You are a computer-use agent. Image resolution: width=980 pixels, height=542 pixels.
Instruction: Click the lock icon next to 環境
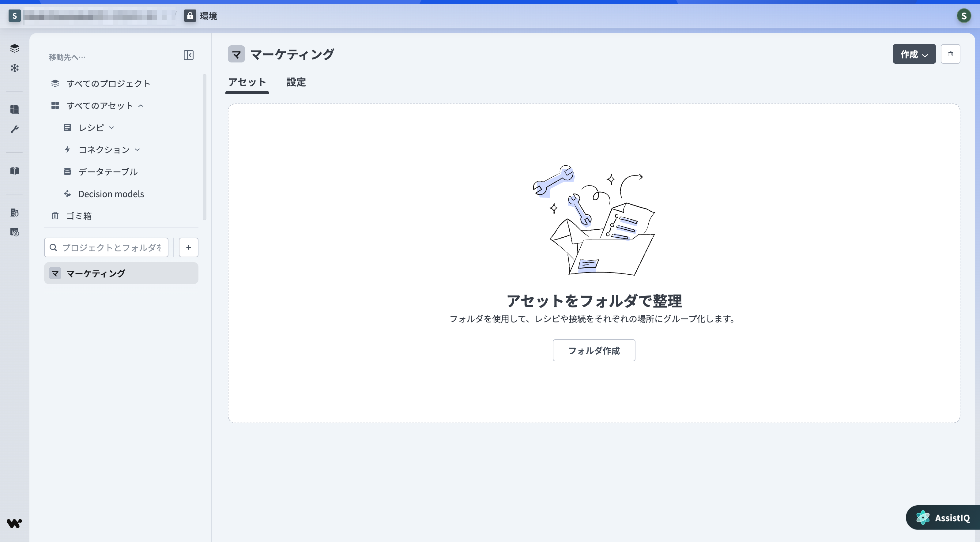(x=190, y=16)
